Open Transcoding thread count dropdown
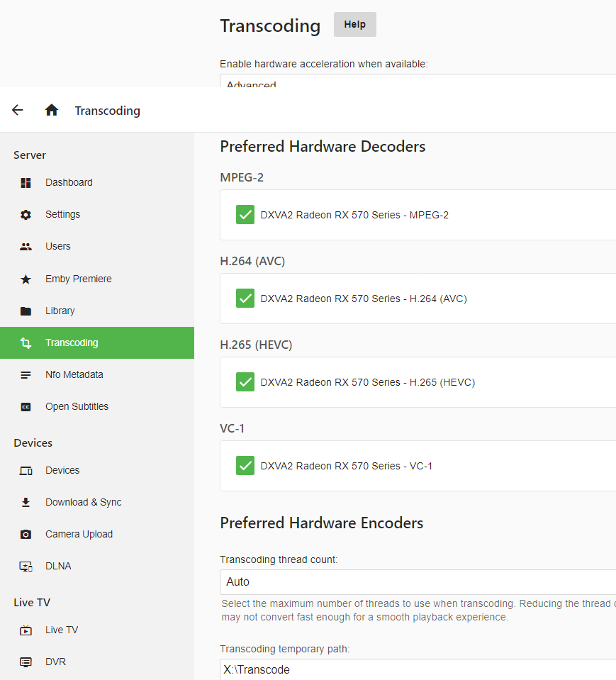The image size is (616, 680). [418, 581]
